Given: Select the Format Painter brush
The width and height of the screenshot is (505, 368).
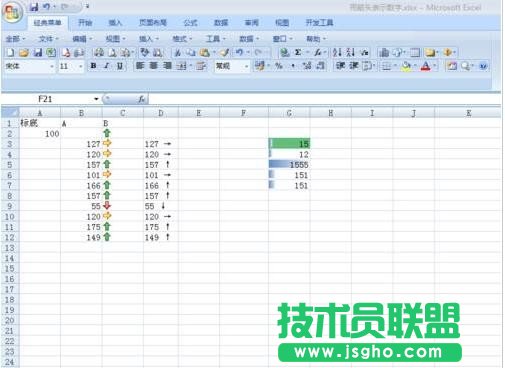Looking at the screenshot, I should pyautogui.click(x=225, y=52).
